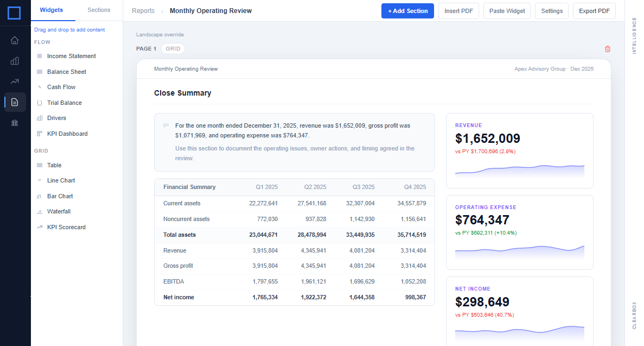Viewport: 644px width, 346px height.
Task: Click the Revenue sparkline chart
Action: (519, 169)
